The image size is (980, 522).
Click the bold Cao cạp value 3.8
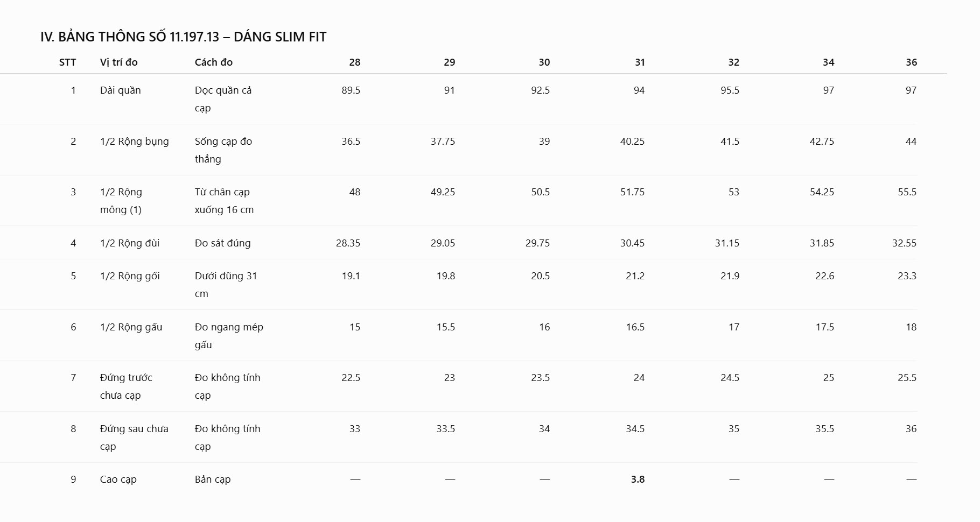tap(638, 479)
